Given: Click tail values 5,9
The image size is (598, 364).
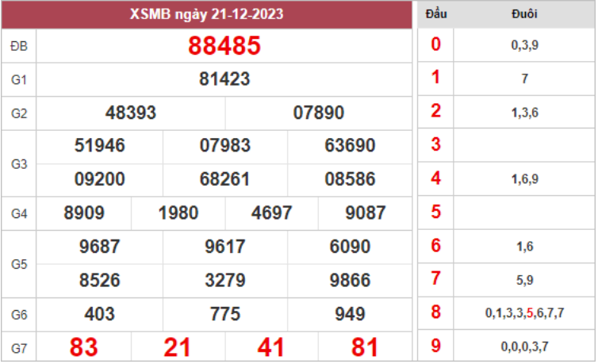Looking at the screenshot, I should coord(525,281).
